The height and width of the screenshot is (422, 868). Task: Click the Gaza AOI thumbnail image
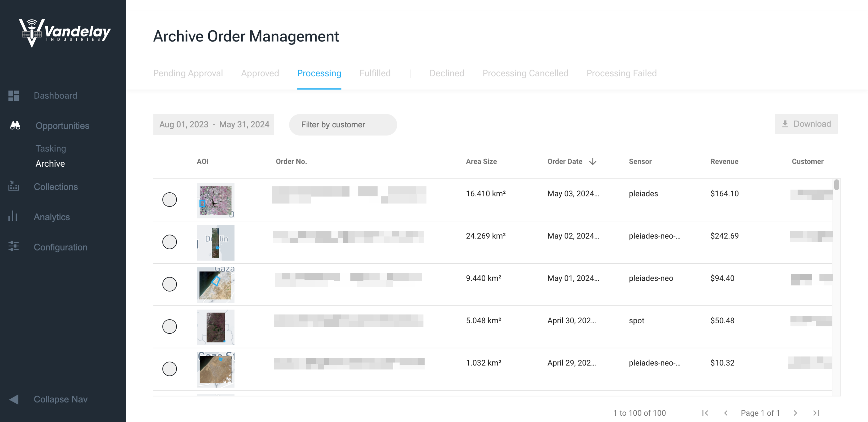215,284
